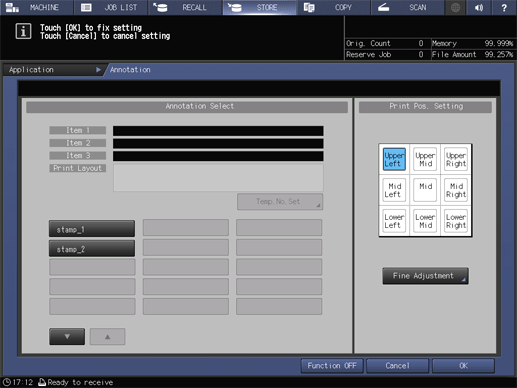Click the Annotation breadcrumb label
The width and height of the screenshot is (517, 388).
(130, 70)
